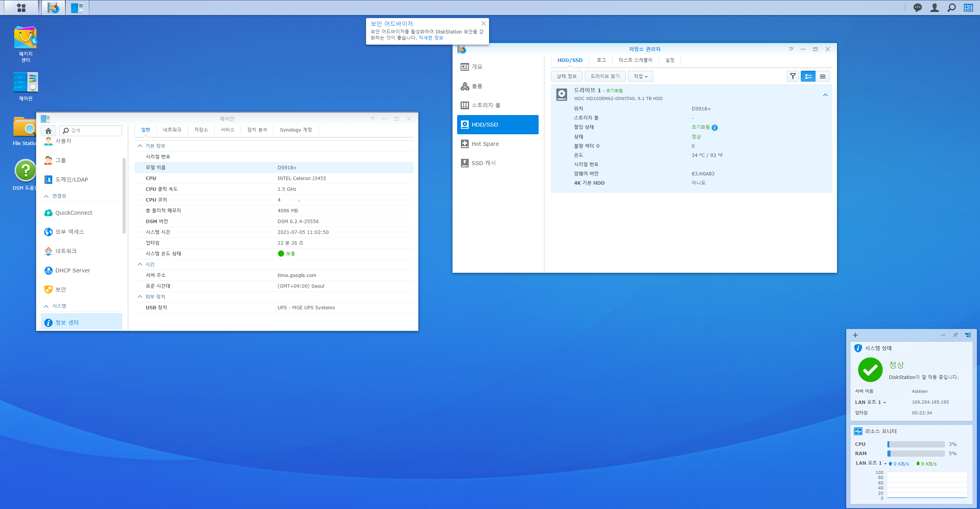The image size is (980, 509).
Task: Open the Action dropdown button
Action: pos(640,76)
